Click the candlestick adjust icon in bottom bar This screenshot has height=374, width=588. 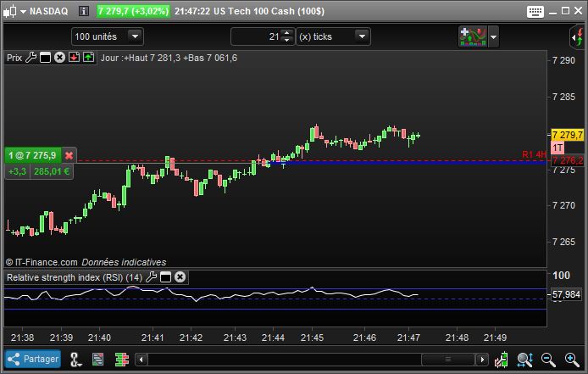502,360
